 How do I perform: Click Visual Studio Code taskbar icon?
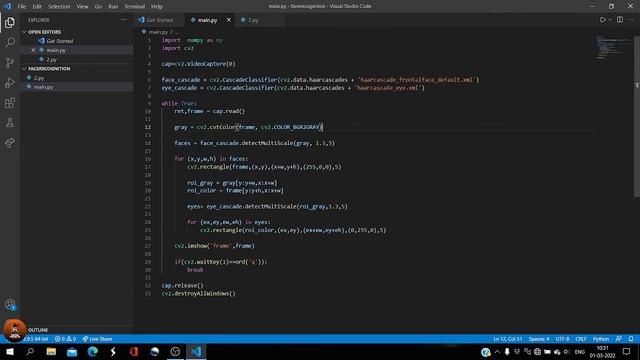[196, 351]
